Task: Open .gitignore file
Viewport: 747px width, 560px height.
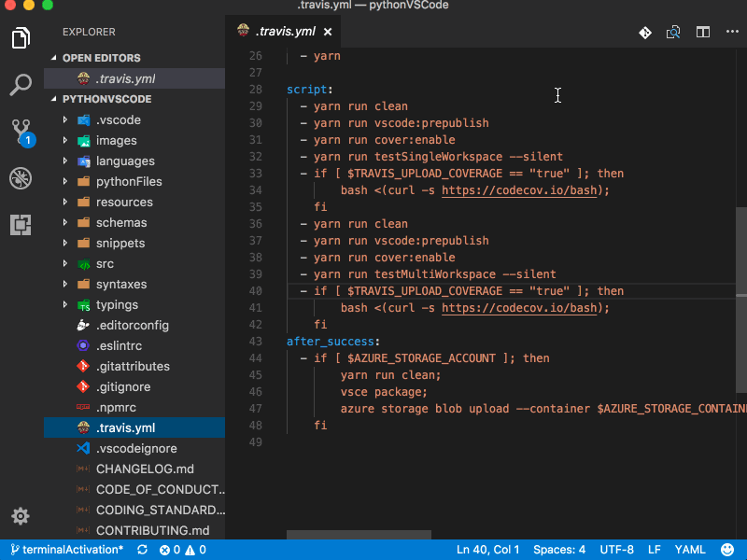Action: [134, 386]
